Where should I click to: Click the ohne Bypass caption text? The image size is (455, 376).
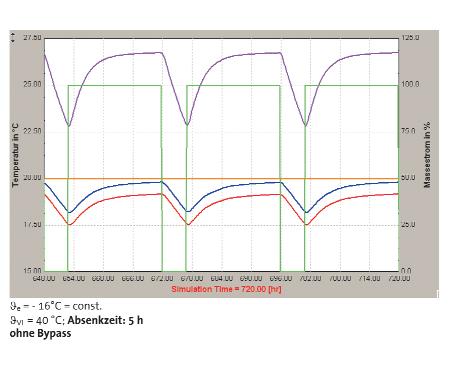click(x=40, y=333)
